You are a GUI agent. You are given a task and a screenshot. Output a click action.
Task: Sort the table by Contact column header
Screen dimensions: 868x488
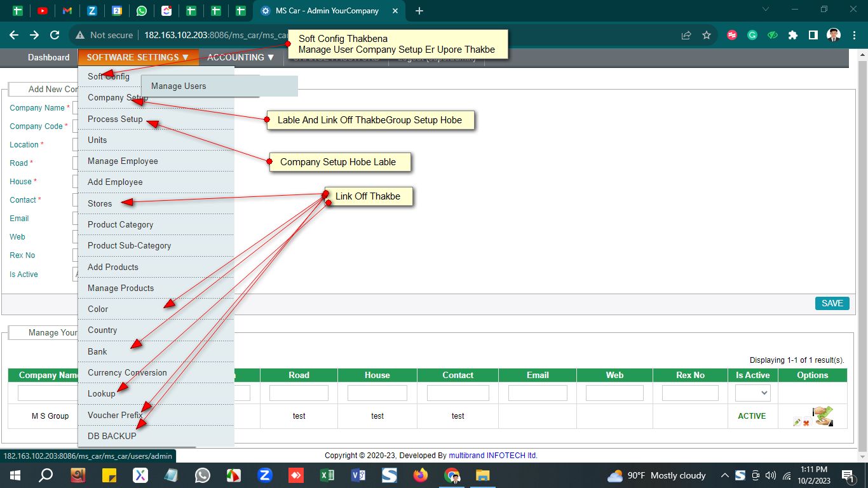[458, 376]
